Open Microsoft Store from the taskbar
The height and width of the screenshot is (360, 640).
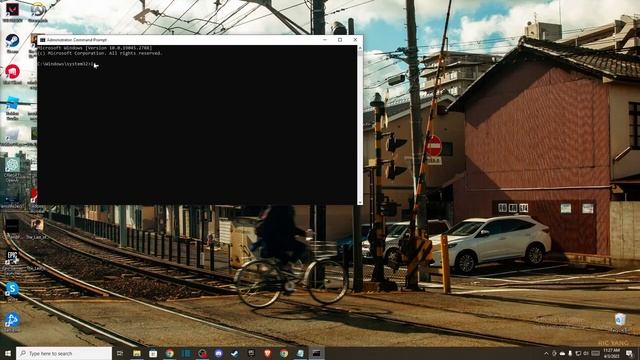coord(153,353)
